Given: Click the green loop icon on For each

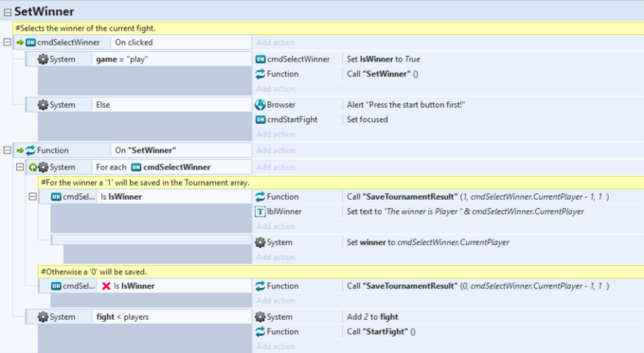Looking at the screenshot, I should click(33, 168).
